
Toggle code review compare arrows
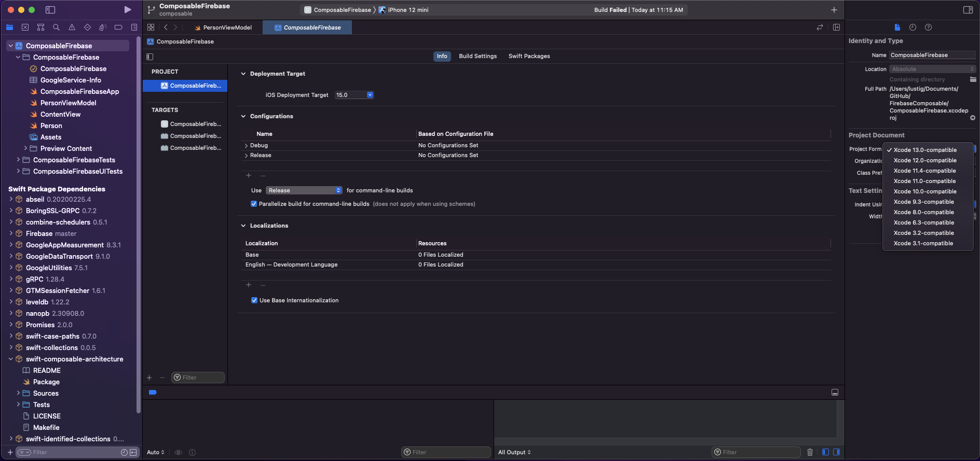(820, 27)
